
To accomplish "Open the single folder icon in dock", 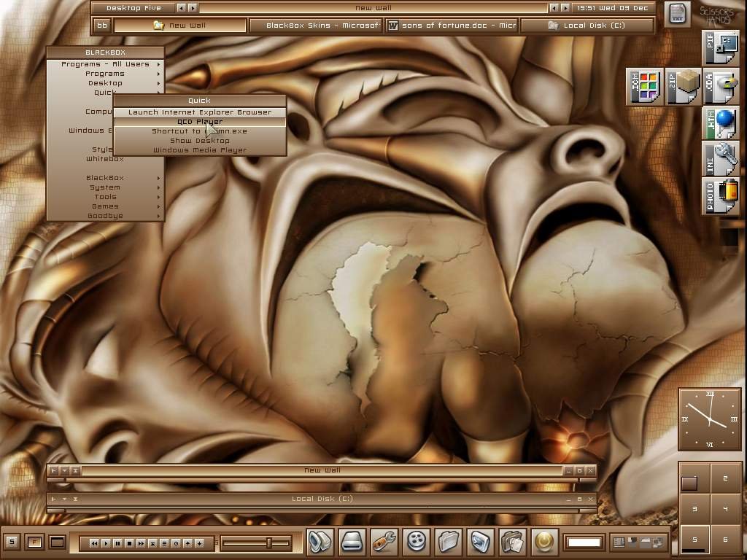I will point(449,542).
